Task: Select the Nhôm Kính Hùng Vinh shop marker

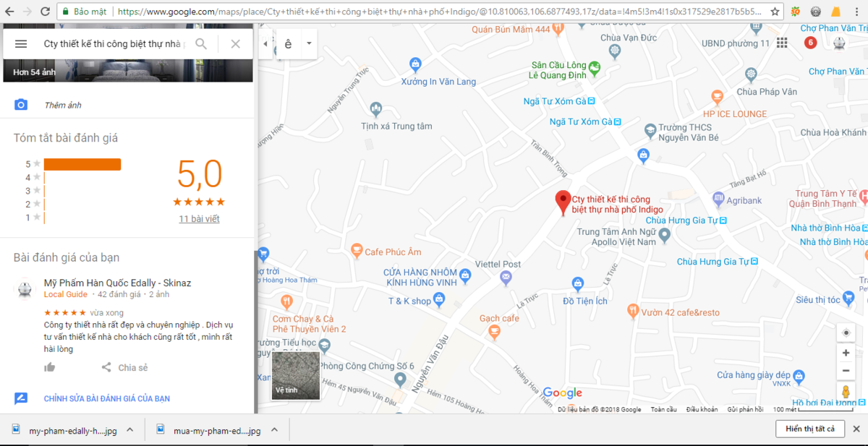Action: (465, 275)
